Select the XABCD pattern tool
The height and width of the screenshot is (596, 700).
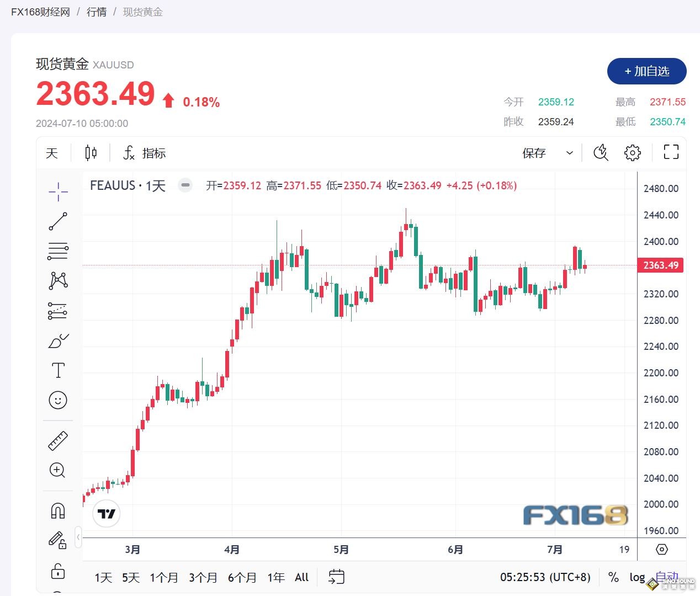(58, 280)
